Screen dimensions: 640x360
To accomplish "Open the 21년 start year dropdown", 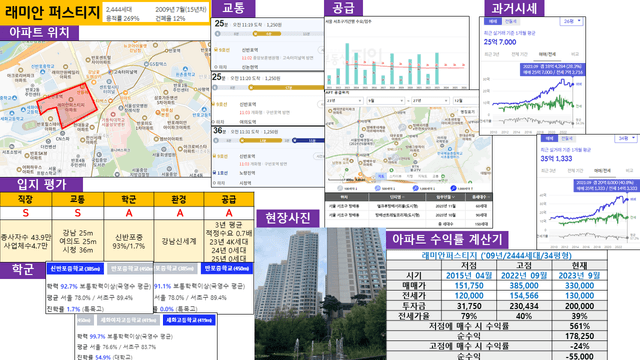I will pyautogui.click(x=344, y=100).
